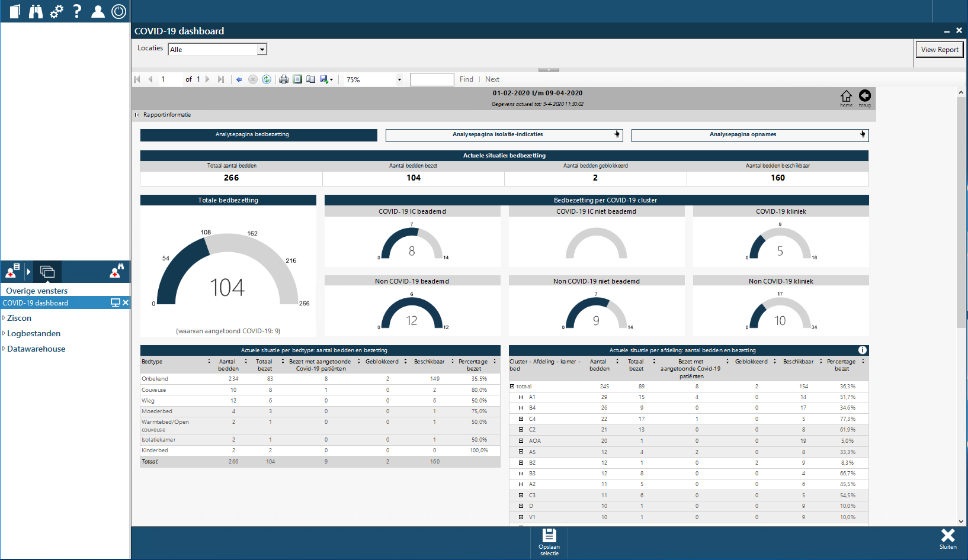This screenshot has height=560, width=968.
Task: Go to next report page arrow
Action: 207,79
